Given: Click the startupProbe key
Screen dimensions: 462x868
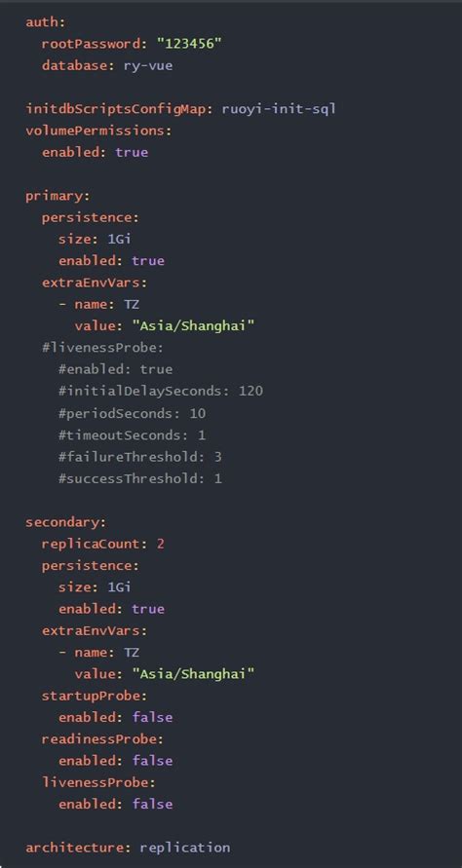Looking at the screenshot, I should pyautogui.click(x=95, y=696).
